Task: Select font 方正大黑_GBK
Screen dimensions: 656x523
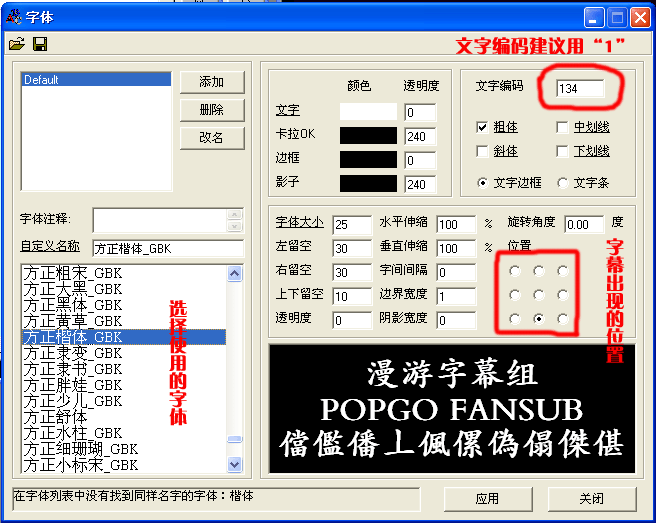Action: pyautogui.click(x=124, y=289)
